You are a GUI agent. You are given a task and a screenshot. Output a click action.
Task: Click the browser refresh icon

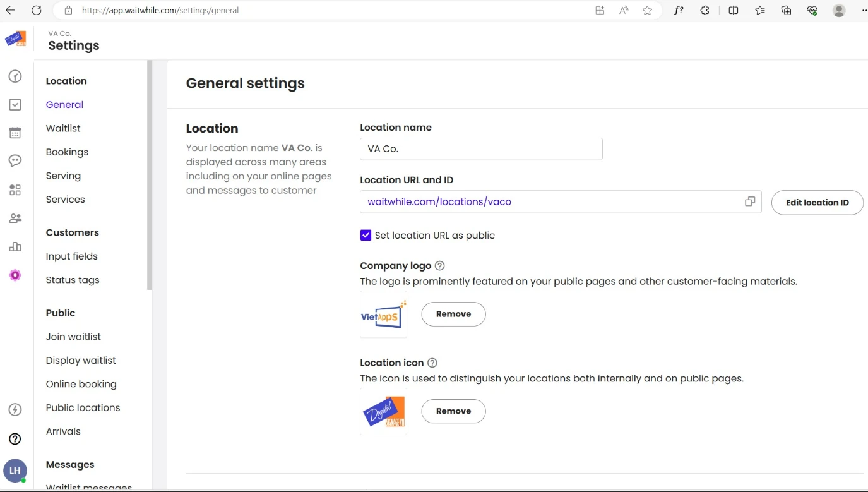click(x=37, y=10)
